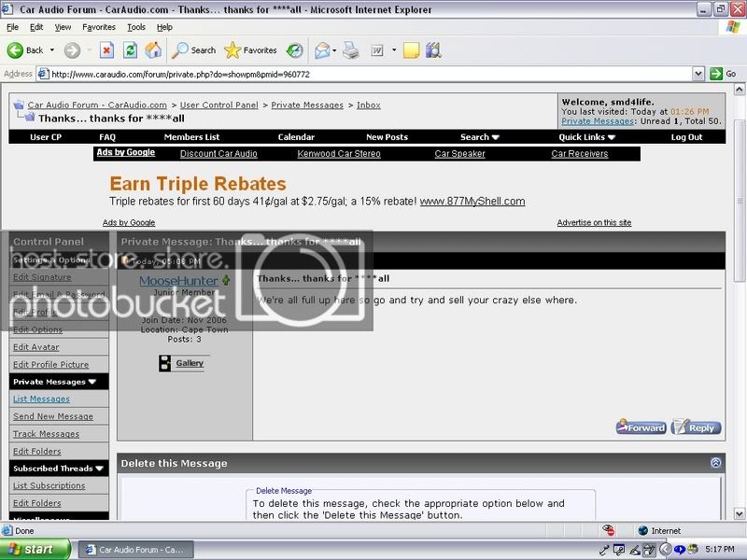The image size is (747, 560).
Task: Open the Favorites menu
Action: tap(99, 27)
